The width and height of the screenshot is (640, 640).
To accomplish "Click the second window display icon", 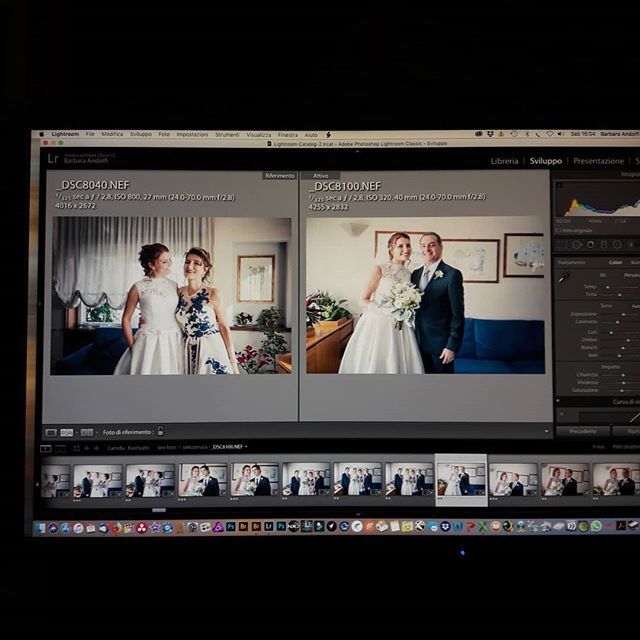I will (60, 448).
